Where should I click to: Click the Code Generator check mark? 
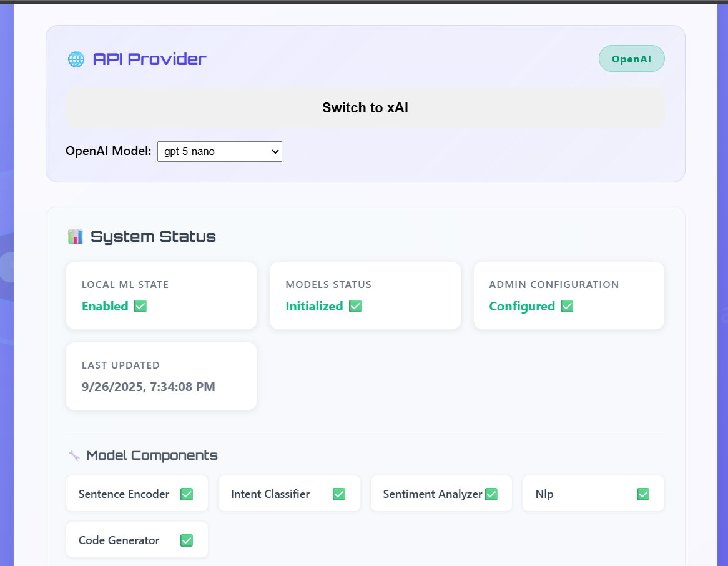tap(187, 540)
